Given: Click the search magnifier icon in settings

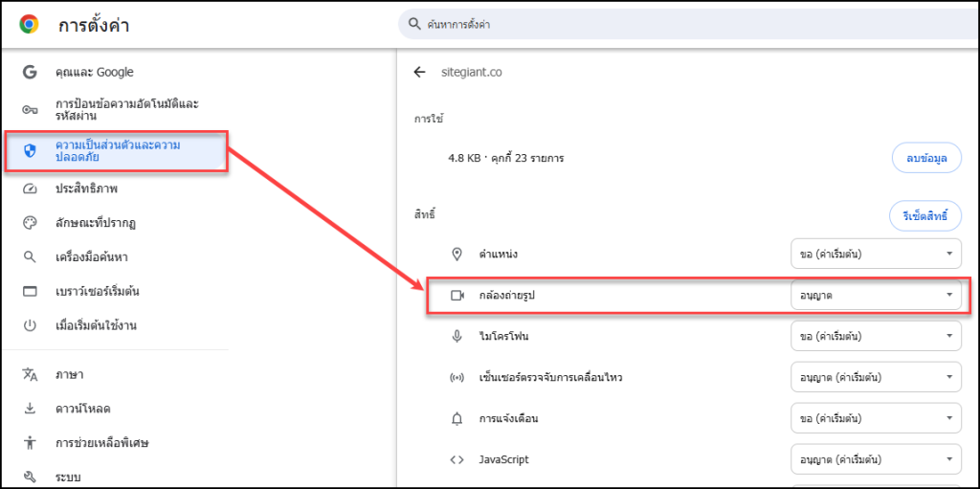Looking at the screenshot, I should (413, 24).
